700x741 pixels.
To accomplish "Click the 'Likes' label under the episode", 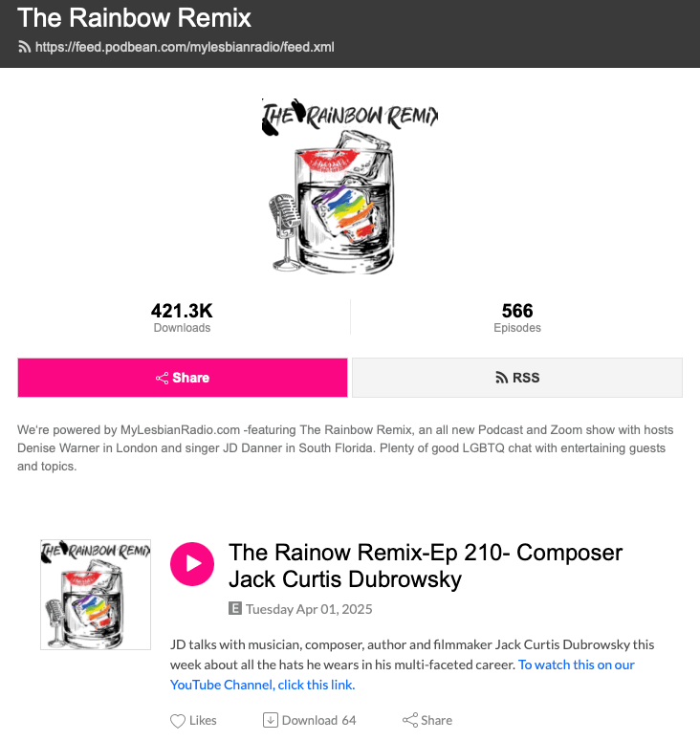I will pyautogui.click(x=203, y=721).
